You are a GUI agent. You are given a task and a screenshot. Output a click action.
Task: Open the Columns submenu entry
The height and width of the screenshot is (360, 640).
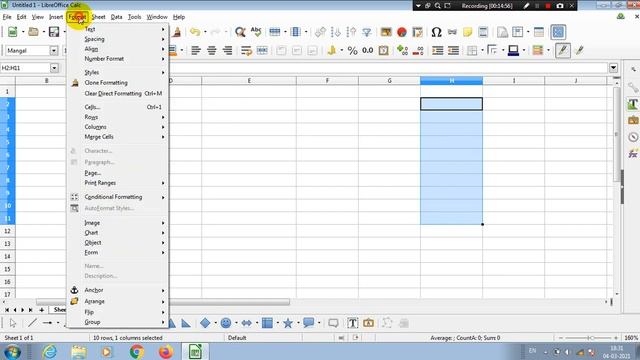click(118, 127)
